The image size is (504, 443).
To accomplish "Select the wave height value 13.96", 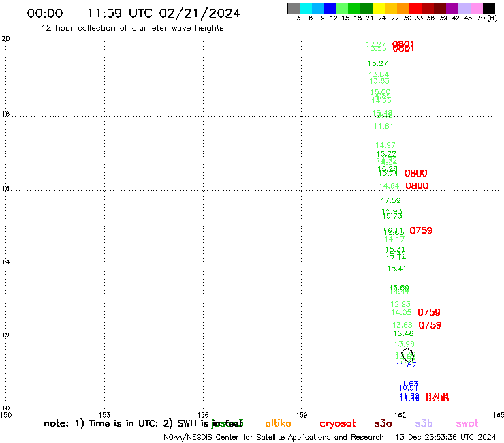I will coord(405,344).
